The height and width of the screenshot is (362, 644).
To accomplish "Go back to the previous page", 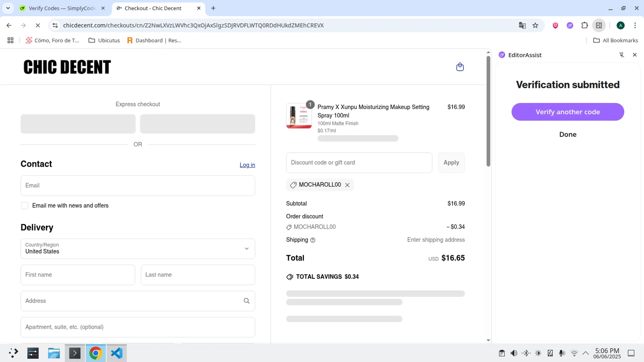I will [x=9, y=25].
